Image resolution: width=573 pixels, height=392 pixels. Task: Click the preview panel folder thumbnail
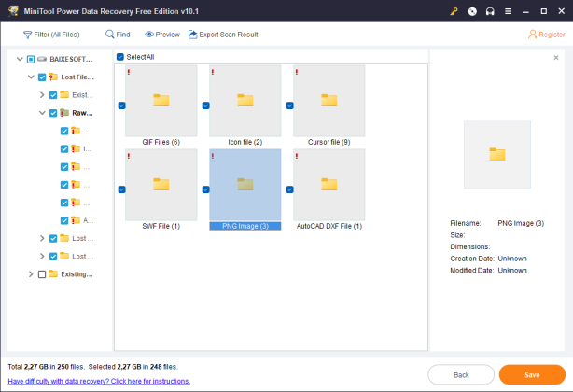coord(497,155)
